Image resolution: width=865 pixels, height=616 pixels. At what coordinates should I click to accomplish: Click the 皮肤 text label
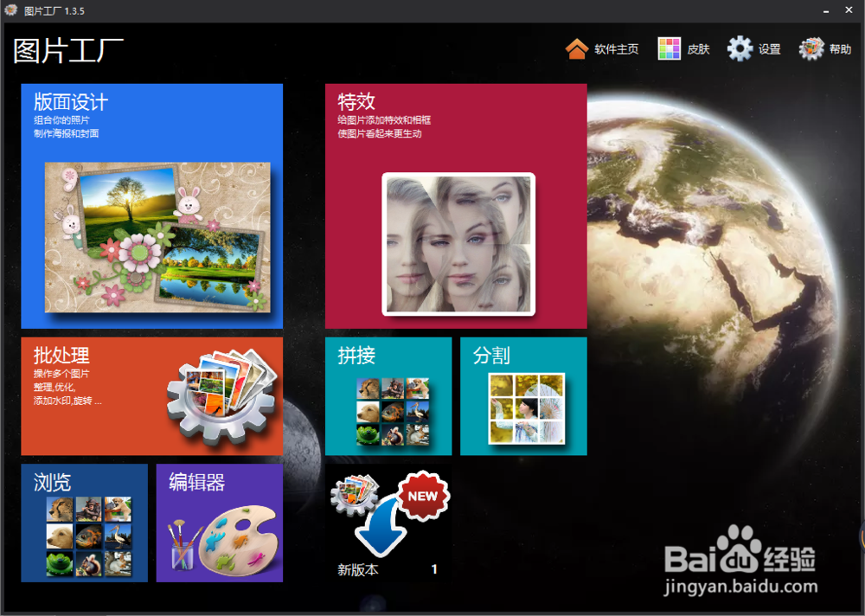(698, 49)
